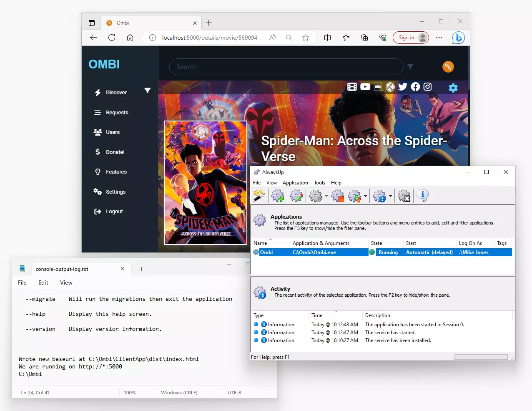The image size is (532, 411).
Task: Open the search filter funnel next to Search
Action: [410, 67]
